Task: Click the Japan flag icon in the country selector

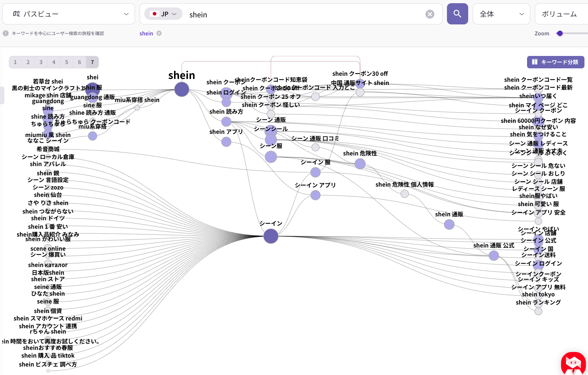Action: click(155, 13)
